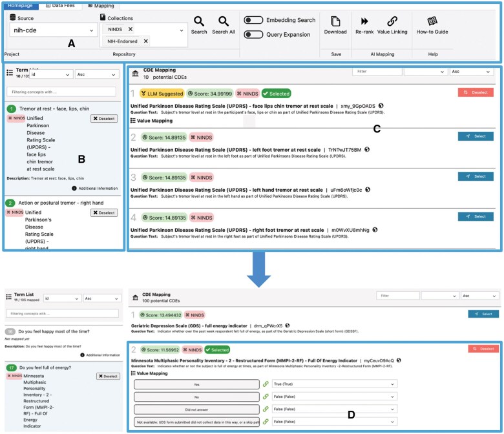Click the upper Term List icon
Screen dimensions: 504x434
coord(10,72)
